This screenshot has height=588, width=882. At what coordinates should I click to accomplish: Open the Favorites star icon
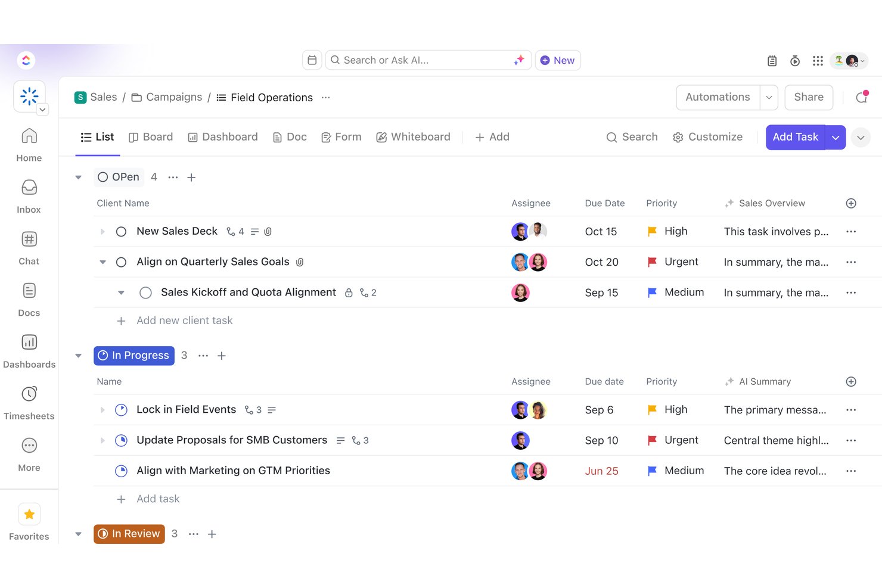(29, 514)
